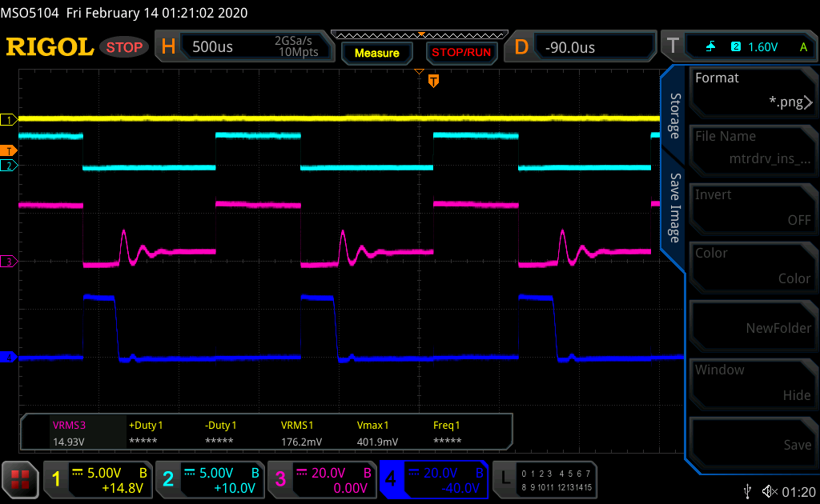Click the Measure icon in the top toolbar
This screenshot has height=504, width=820.
tap(376, 53)
